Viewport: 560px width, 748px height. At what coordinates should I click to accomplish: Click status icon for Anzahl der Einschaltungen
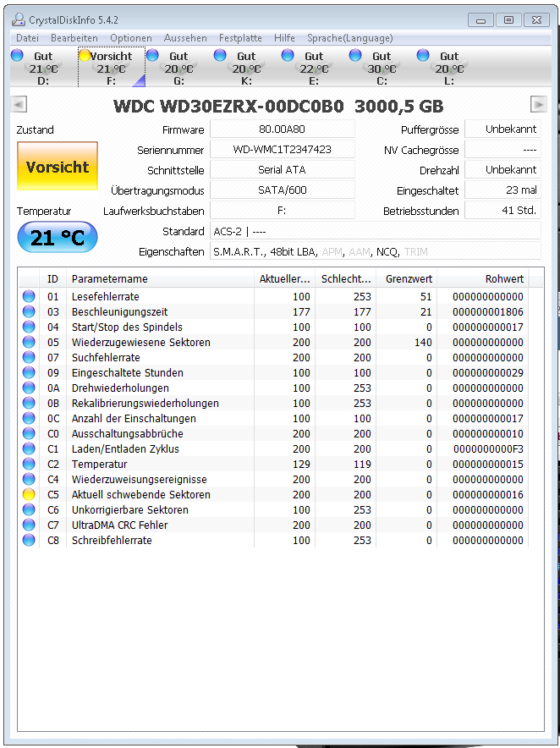[29, 418]
